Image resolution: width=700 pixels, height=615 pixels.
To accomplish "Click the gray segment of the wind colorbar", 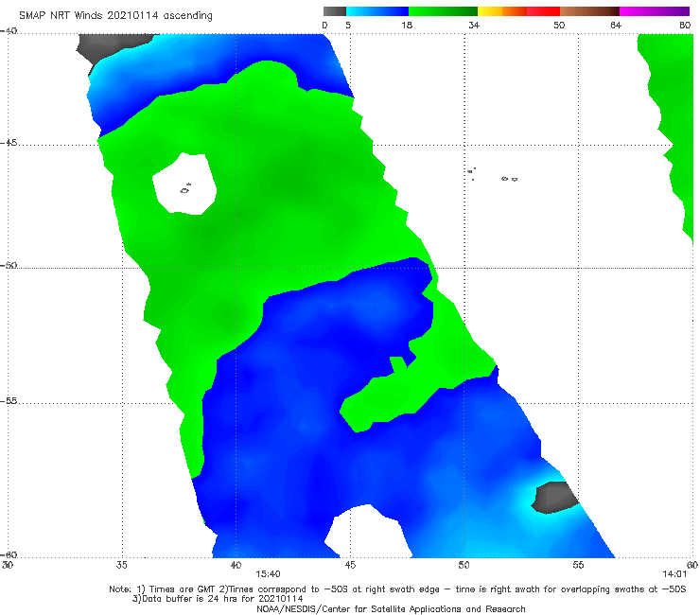I will coord(335,11).
